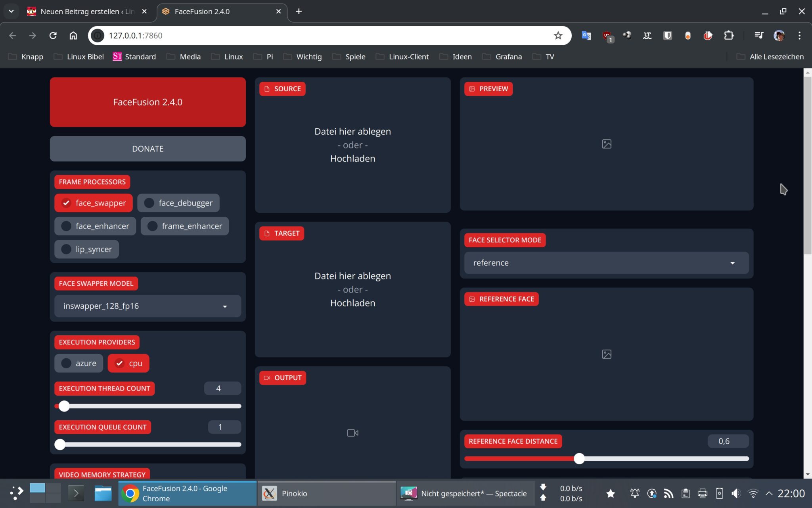Open the Face Swapper Model dropdown
The height and width of the screenshot is (508, 812).
[147, 306]
